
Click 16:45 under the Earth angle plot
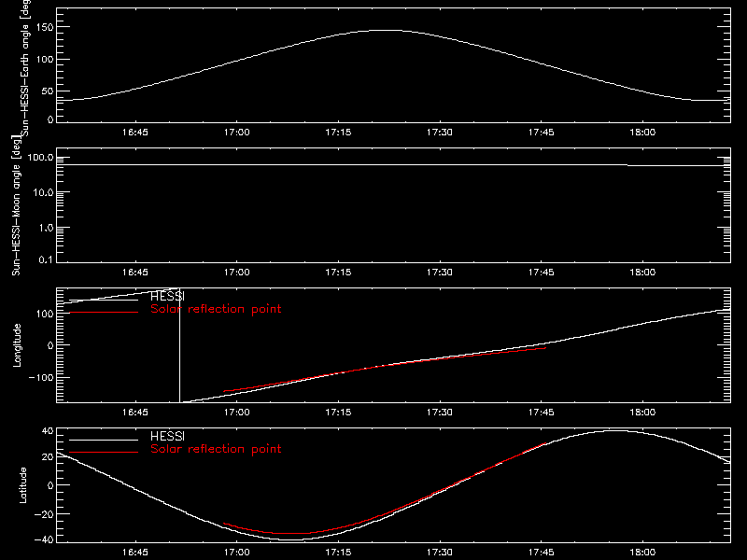pos(135,133)
